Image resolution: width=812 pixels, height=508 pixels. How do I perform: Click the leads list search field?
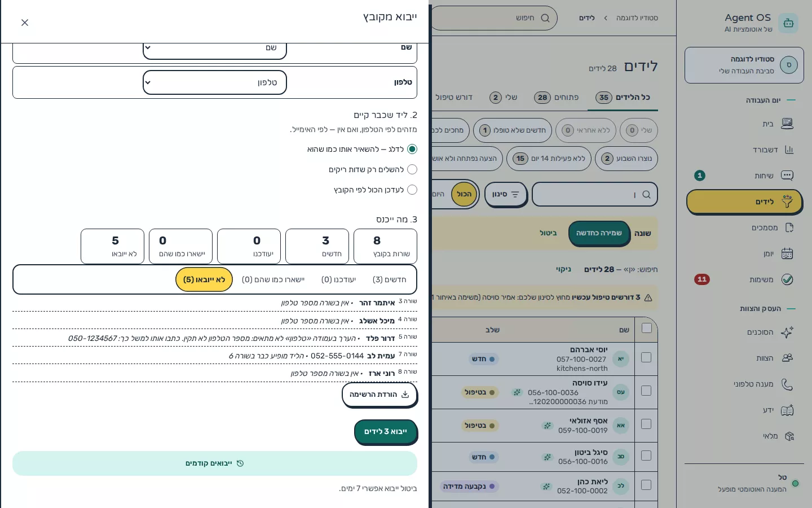click(x=595, y=194)
